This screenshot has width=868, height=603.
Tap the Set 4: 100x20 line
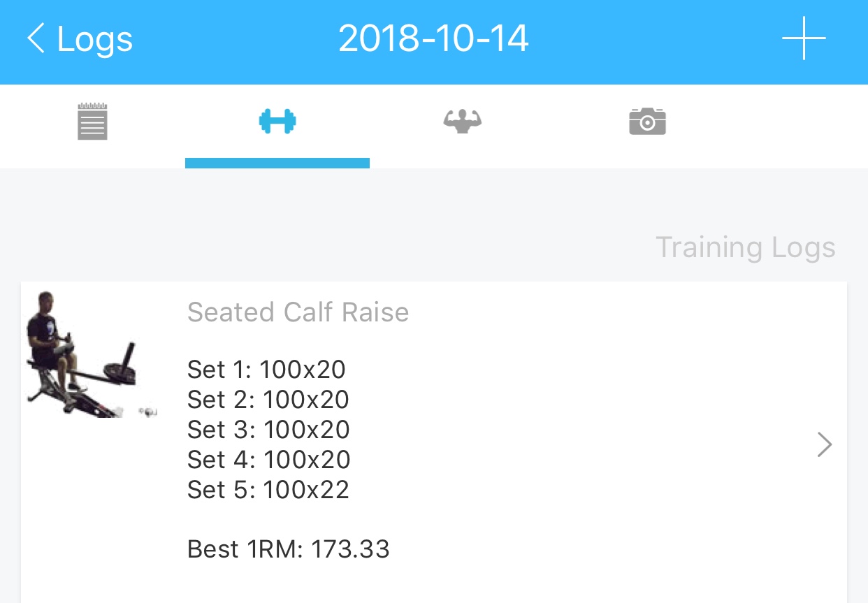tap(268, 460)
